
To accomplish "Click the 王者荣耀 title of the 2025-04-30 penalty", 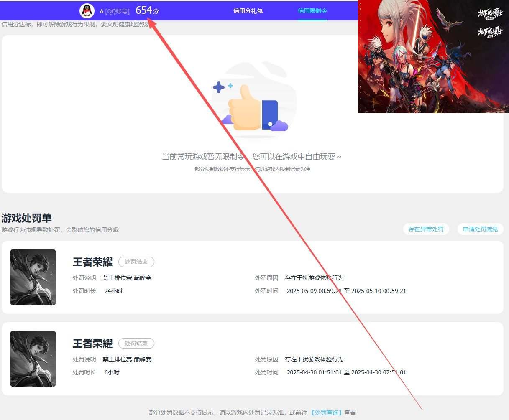I will 92,344.
